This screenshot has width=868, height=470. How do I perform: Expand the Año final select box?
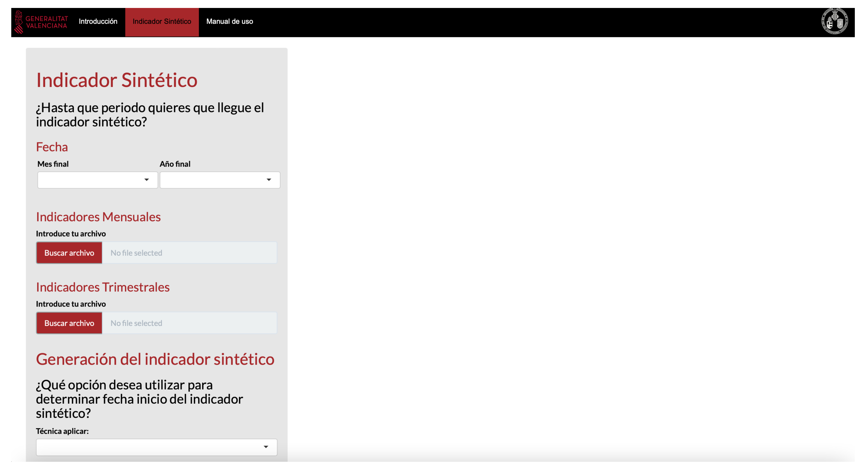[x=213, y=180]
